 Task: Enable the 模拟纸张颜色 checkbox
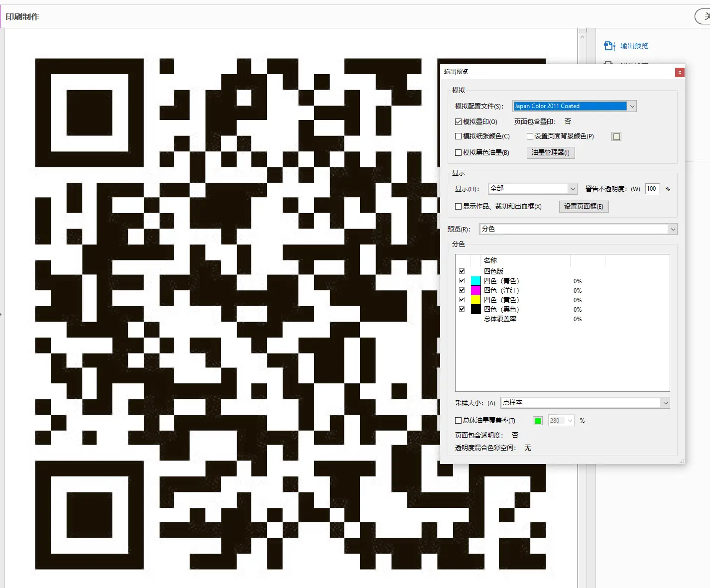458,136
